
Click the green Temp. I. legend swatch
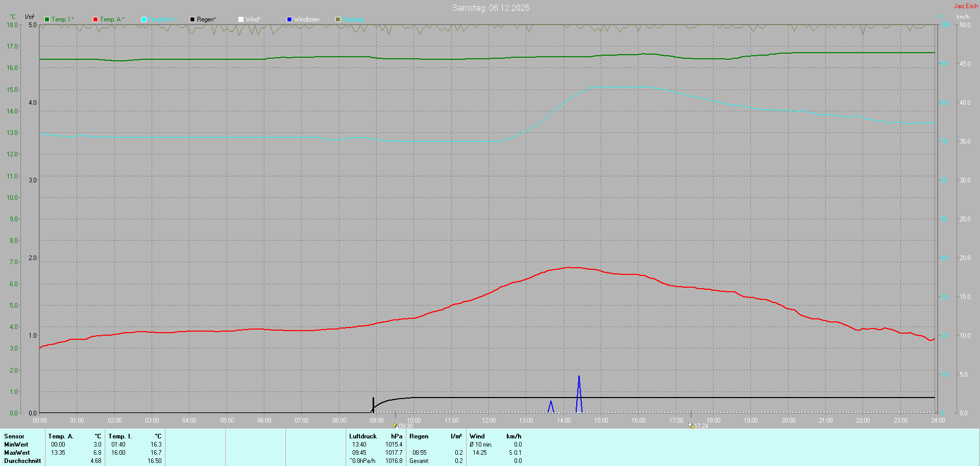pyautogui.click(x=47, y=19)
